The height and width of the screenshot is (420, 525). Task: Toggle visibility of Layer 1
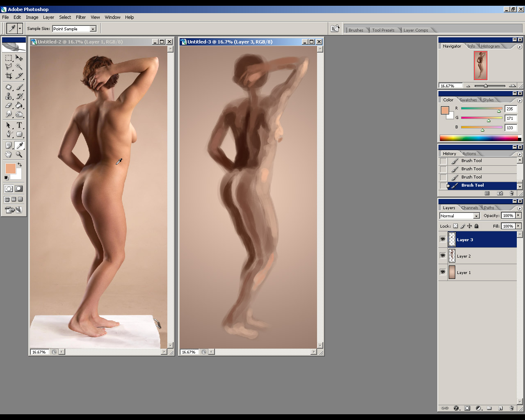click(443, 272)
